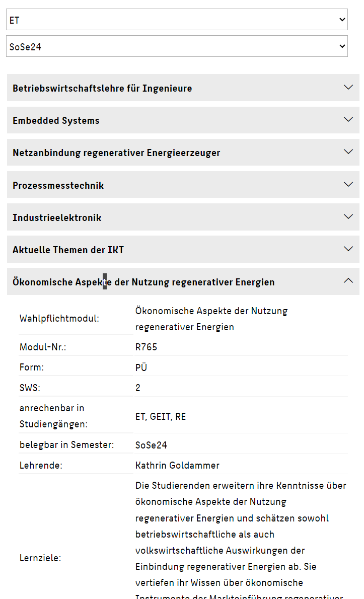Screen dimensions: 364x599
Task: Click the down chevron beside Industrieelektronik
Action: tap(348, 216)
